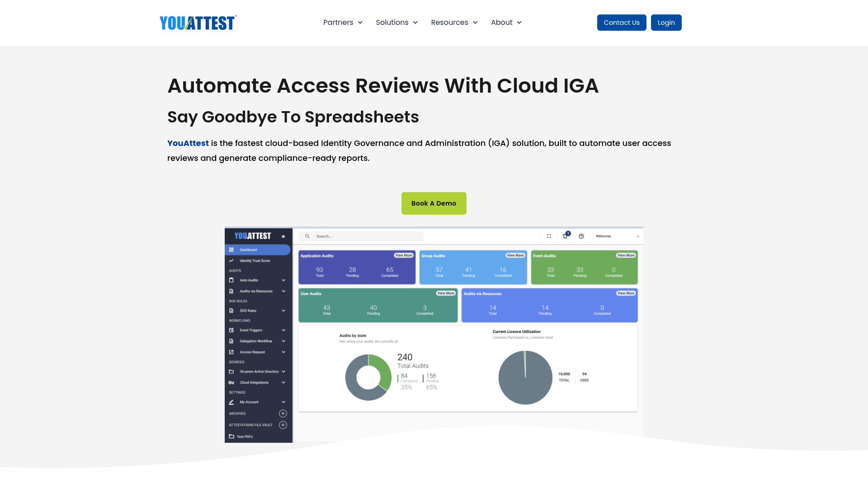
Task: Expand the Event Triggers chevron
Action: coord(283,330)
